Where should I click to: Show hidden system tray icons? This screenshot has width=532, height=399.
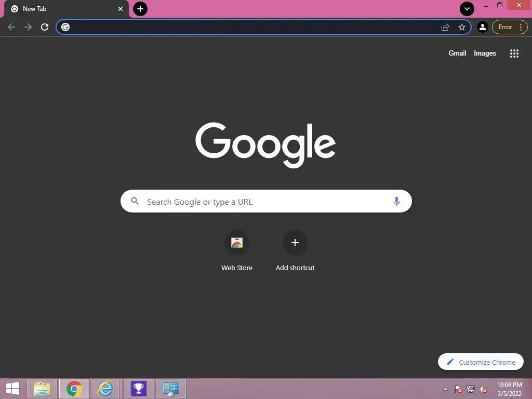[x=445, y=389]
